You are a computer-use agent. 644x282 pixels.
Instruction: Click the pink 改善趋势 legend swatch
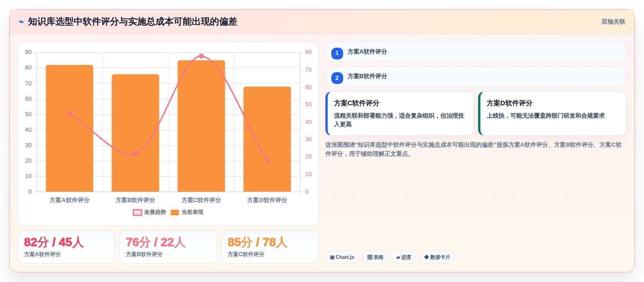pos(138,212)
